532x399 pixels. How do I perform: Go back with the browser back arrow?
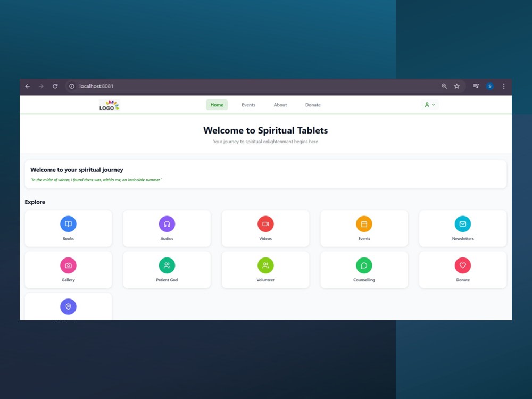tap(28, 86)
